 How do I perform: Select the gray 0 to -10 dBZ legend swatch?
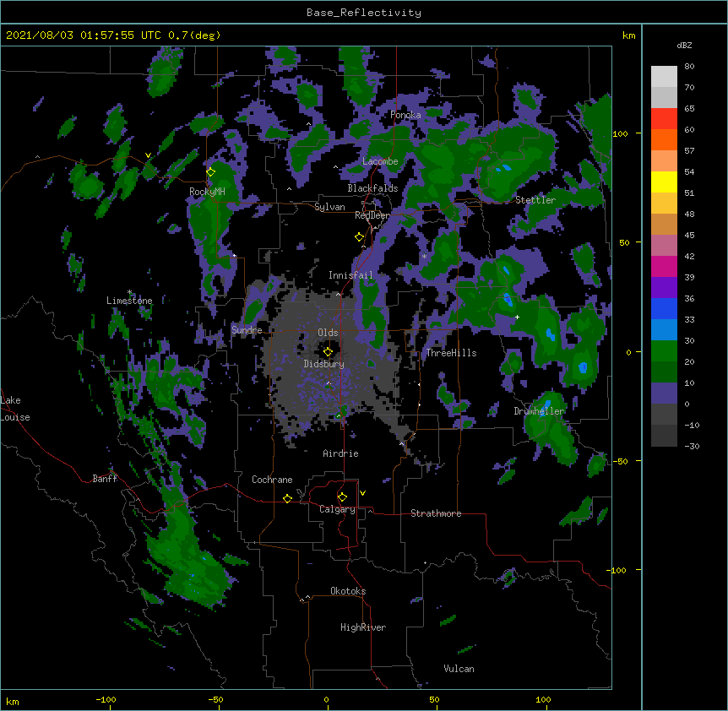[x=664, y=415]
